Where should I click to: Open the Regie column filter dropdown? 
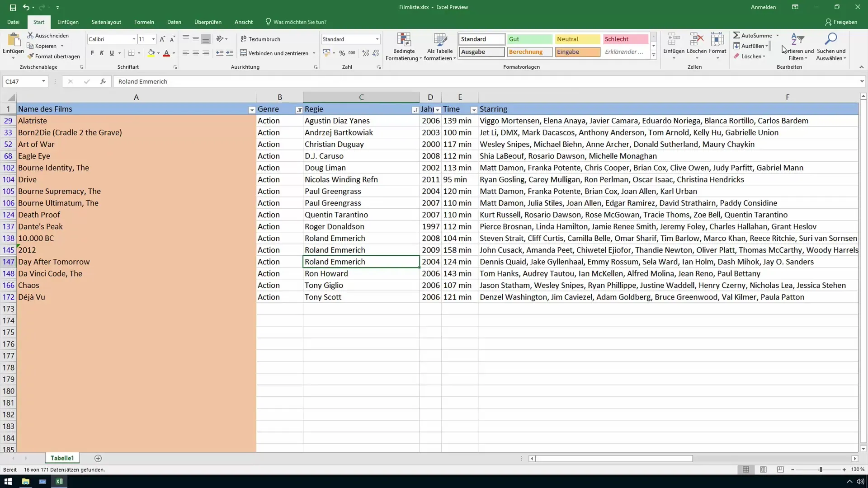click(415, 110)
